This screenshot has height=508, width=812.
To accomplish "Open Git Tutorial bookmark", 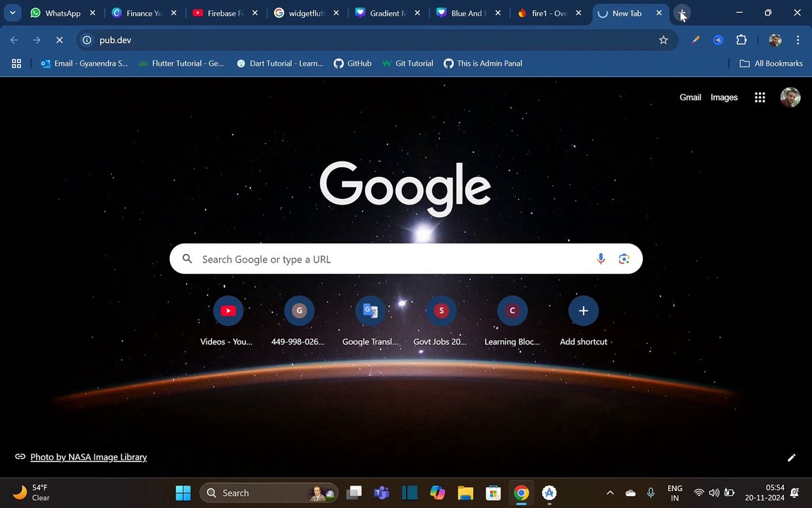I will (x=407, y=64).
